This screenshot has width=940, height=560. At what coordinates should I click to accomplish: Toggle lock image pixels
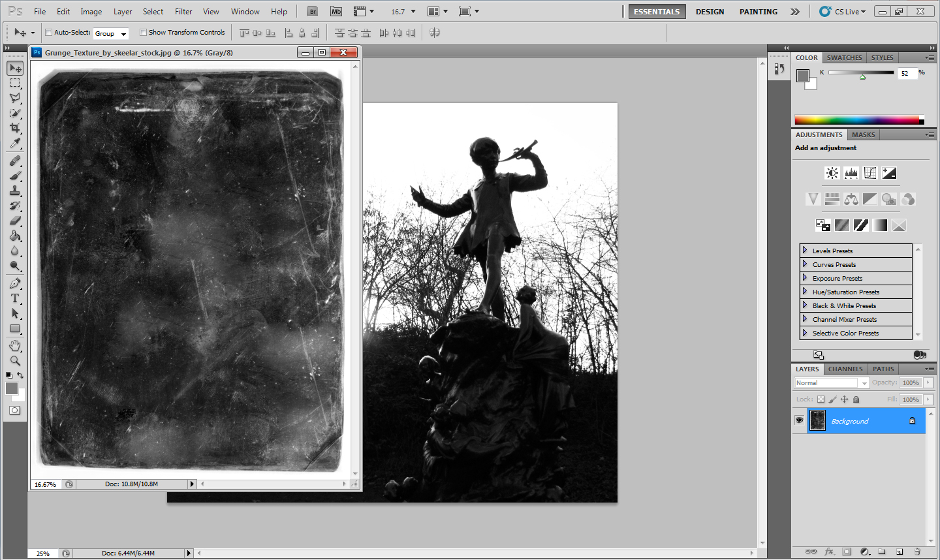tap(832, 399)
